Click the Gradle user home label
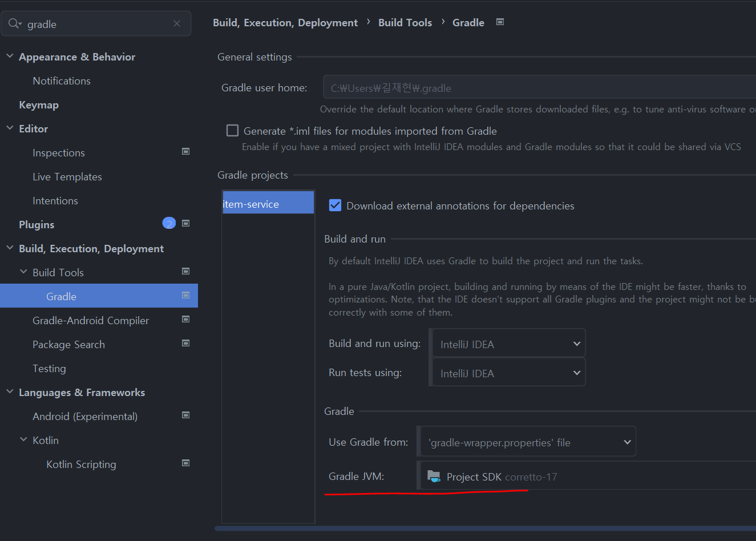Viewport: 756px width, 541px height. pos(264,88)
